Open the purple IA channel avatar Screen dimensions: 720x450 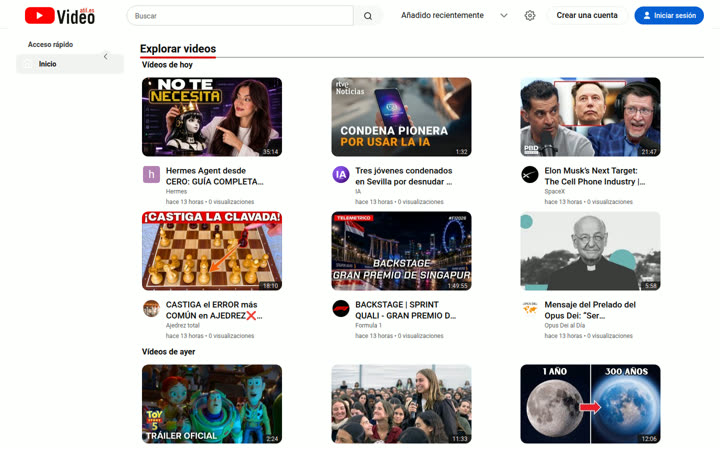coord(341,174)
